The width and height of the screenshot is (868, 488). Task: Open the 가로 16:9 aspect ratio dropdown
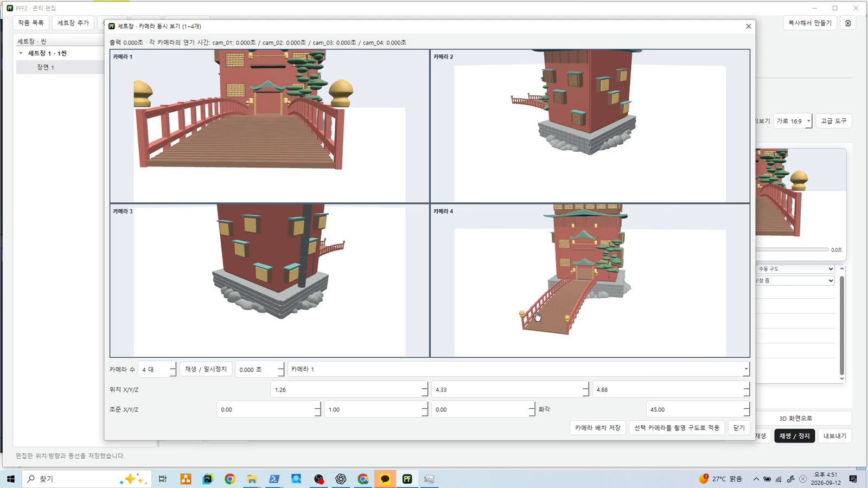pos(793,121)
